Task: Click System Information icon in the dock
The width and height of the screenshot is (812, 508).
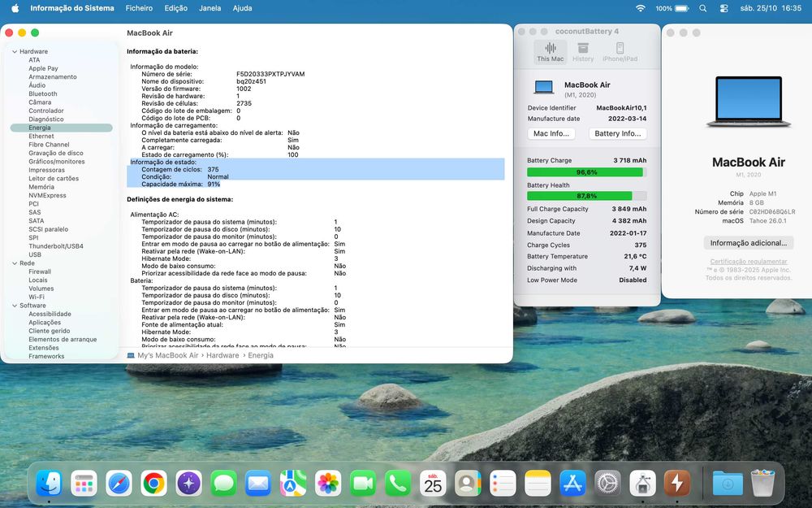Action: (x=642, y=484)
